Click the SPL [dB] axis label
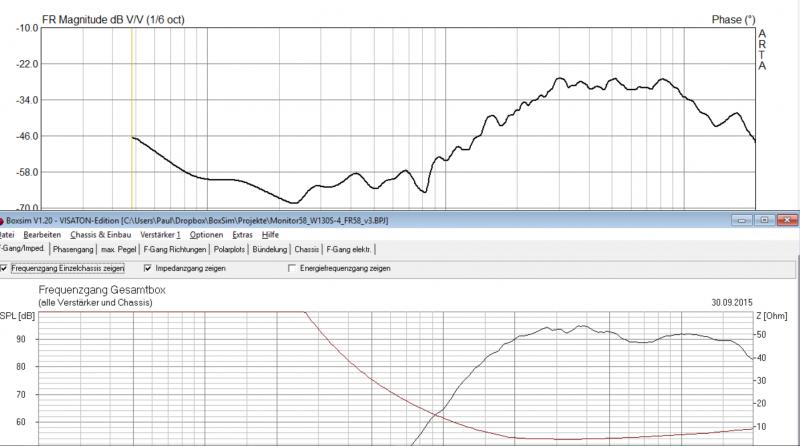Screen dimensions: 800x446 point(17,316)
